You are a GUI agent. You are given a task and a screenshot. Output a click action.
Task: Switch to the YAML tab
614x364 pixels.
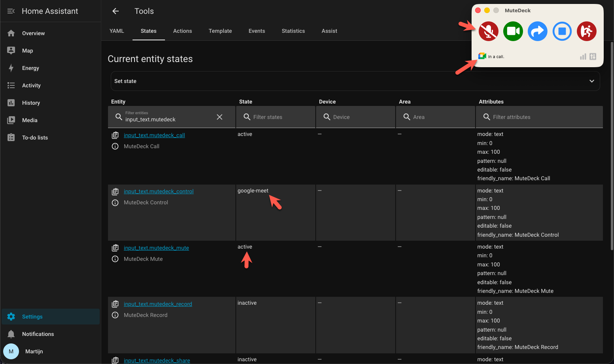tap(117, 31)
